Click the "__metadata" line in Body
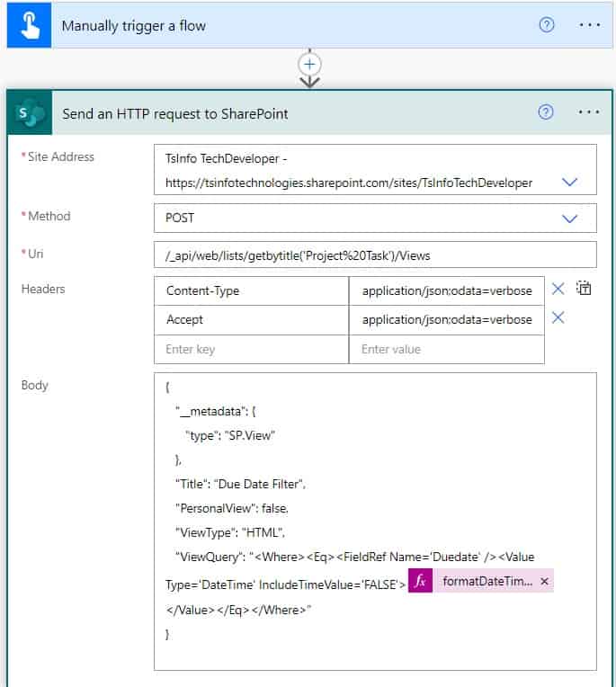616x687 pixels. 215,412
